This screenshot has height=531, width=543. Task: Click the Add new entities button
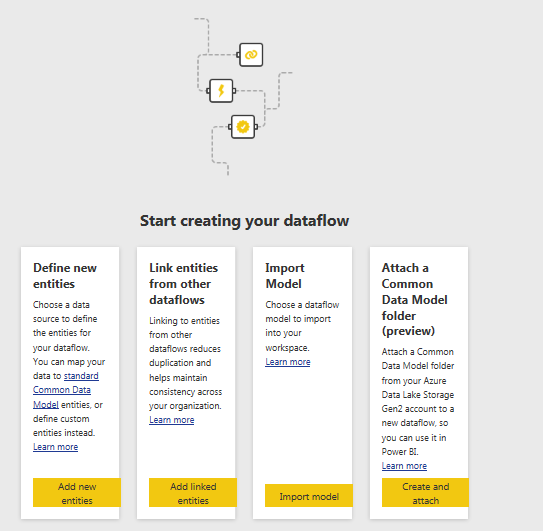77,493
